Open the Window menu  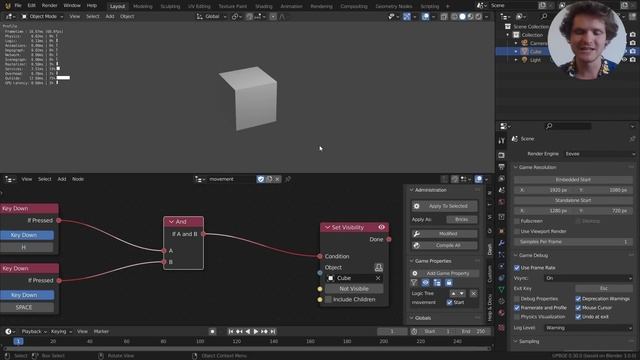click(x=72, y=6)
